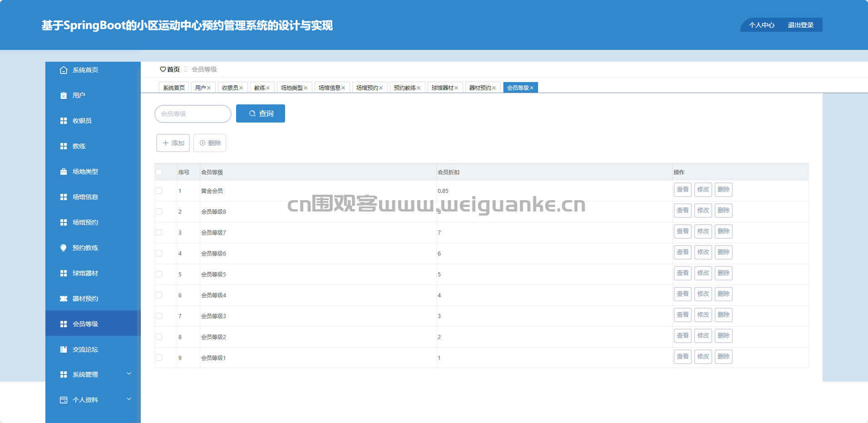Click the 预约教练 lightbulb icon
Screen dimensions: 868x423
tap(64, 248)
